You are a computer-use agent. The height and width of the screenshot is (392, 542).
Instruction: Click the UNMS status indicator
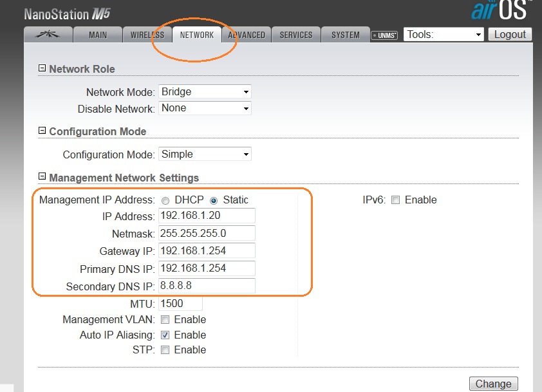click(x=384, y=35)
